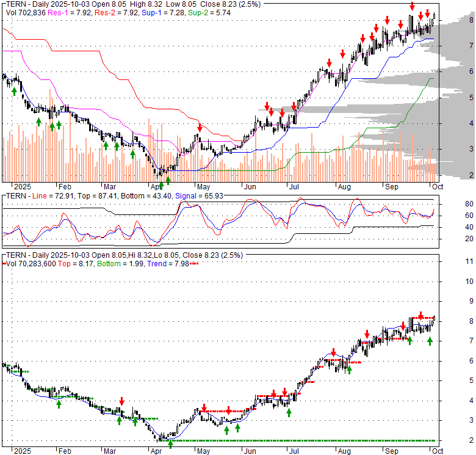Click red sell arrow in mid-March, bottom chart
The height and width of the screenshot is (455, 476).
pos(121,401)
